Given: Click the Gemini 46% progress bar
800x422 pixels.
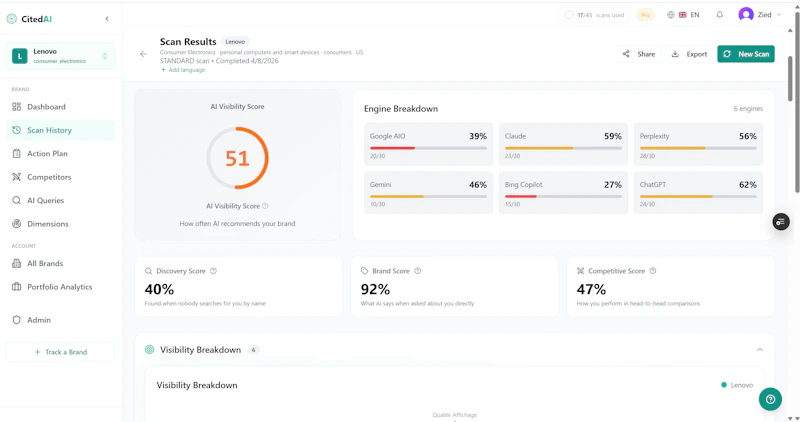Looking at the screenshot, I should point(428,196).
